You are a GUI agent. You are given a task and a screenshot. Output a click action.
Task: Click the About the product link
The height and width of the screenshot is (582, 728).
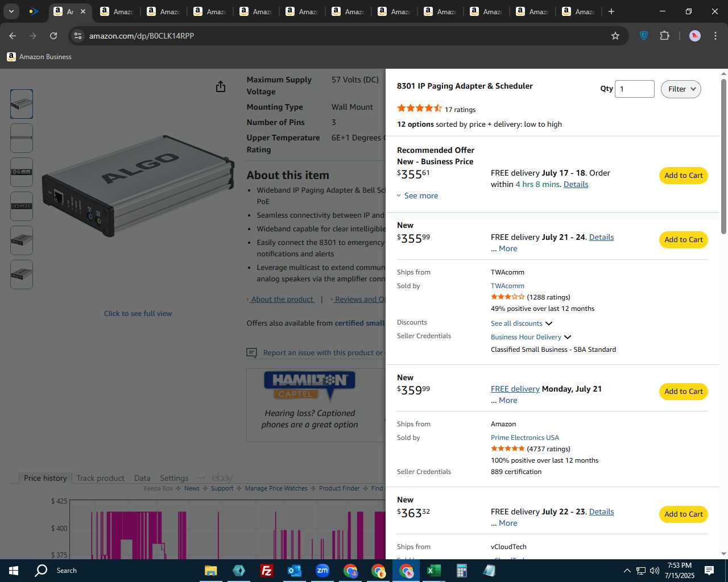coord(282,300)
